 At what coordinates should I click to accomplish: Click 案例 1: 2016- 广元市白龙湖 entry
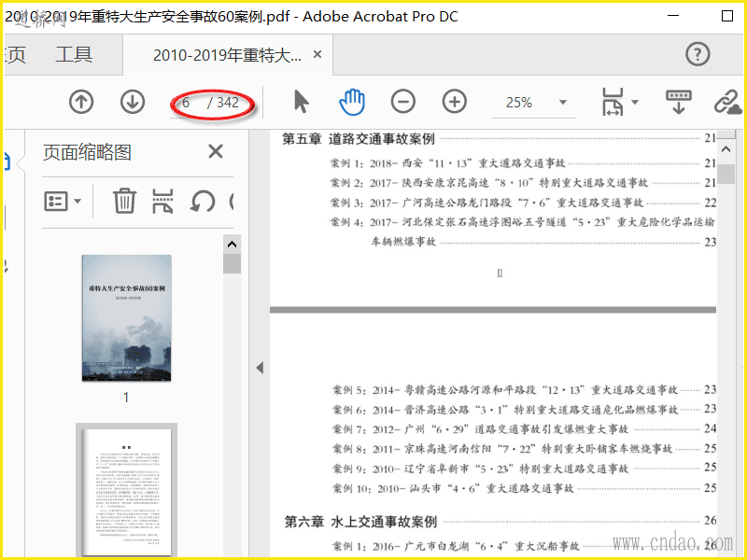point(456,546)
